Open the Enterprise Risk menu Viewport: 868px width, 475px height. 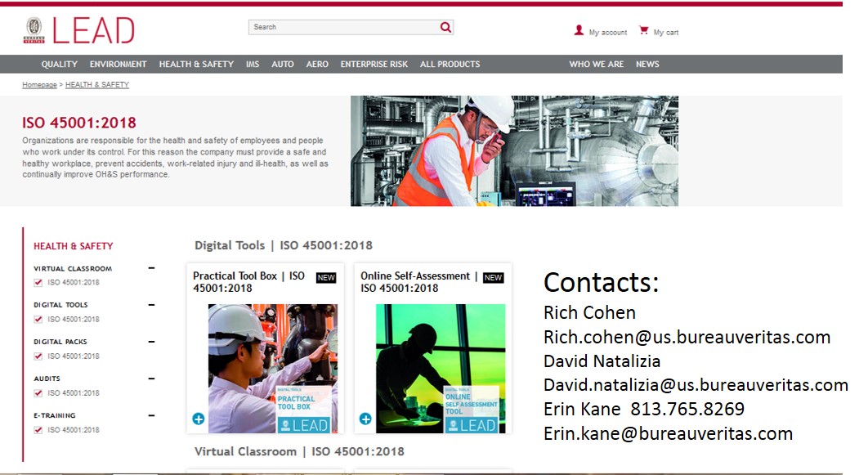click(374, 65)
